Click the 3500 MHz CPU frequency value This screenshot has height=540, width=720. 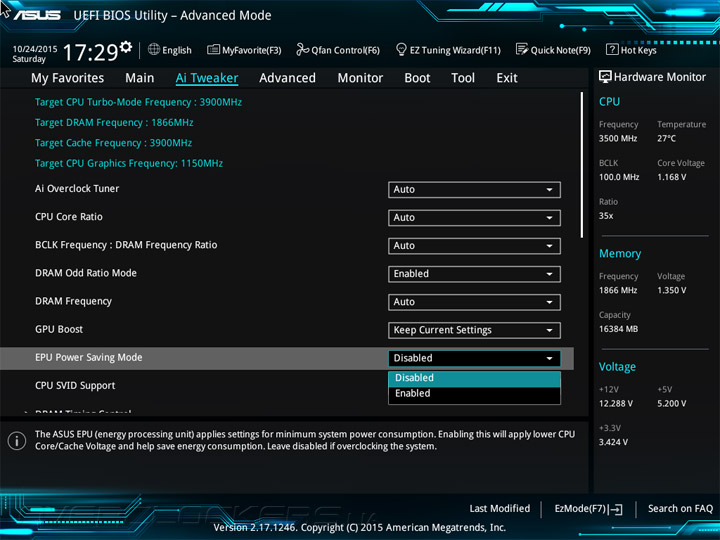[618, 138]
